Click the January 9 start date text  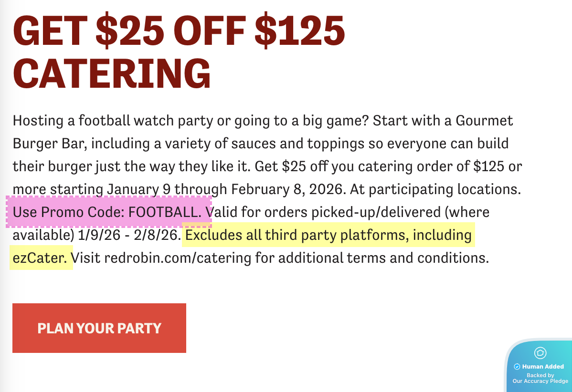[138, 189]
